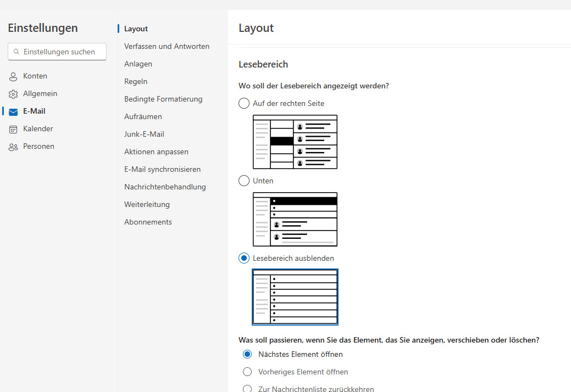571x392 pixels.
Task: Open the Anlagen settings
Action: pos(138,64)
